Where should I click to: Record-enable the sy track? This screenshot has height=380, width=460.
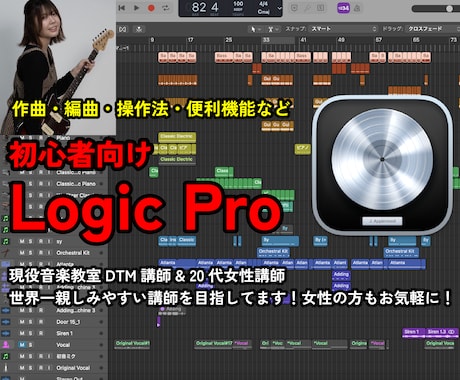click(40, 241)
